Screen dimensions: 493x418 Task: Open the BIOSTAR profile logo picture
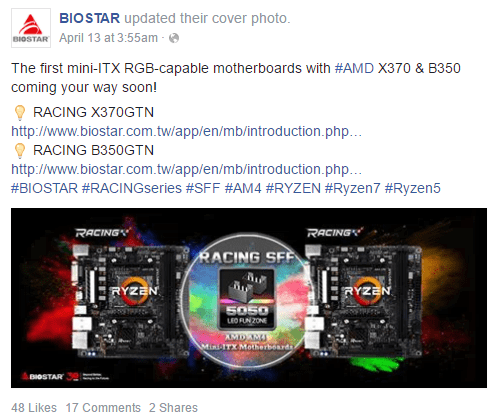[31, 28]
